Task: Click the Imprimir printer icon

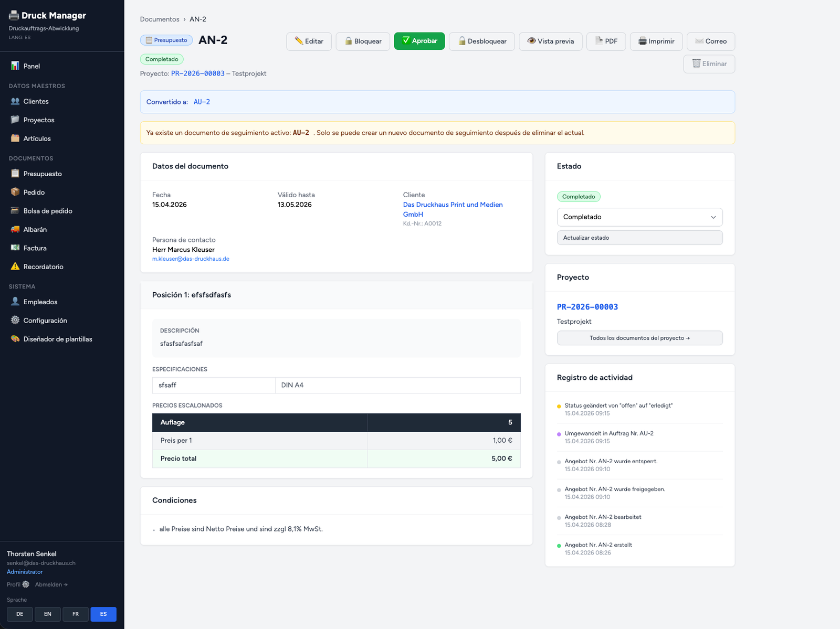Action: tap(643, 41)
